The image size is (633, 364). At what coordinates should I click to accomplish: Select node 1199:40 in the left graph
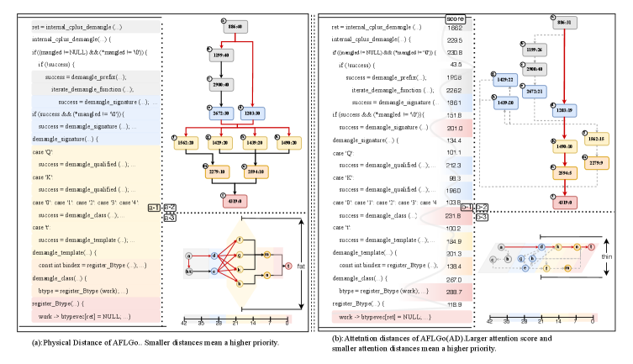[222, 55]
